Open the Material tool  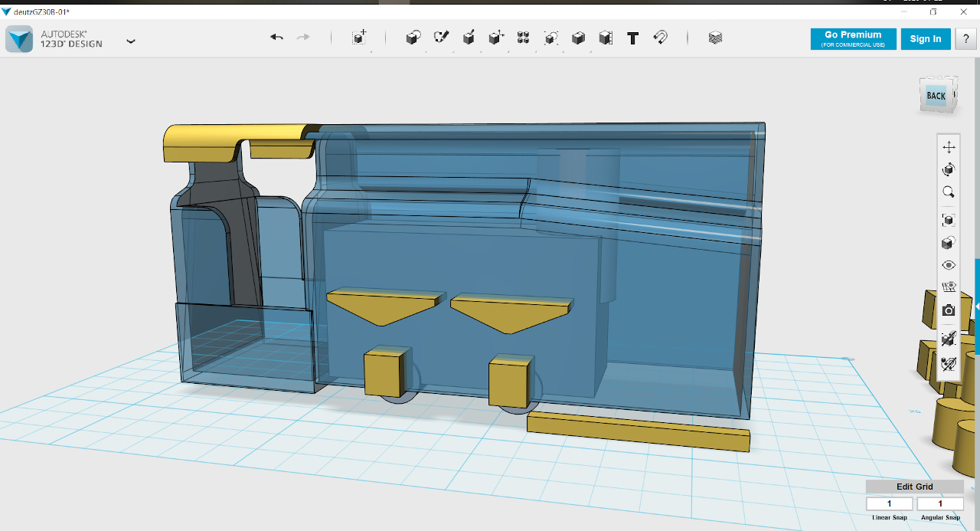coord(715,38)
